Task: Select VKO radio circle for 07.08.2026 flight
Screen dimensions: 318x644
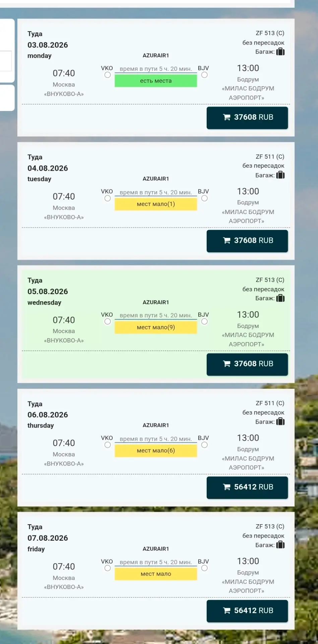Action: tap(108, 568)
